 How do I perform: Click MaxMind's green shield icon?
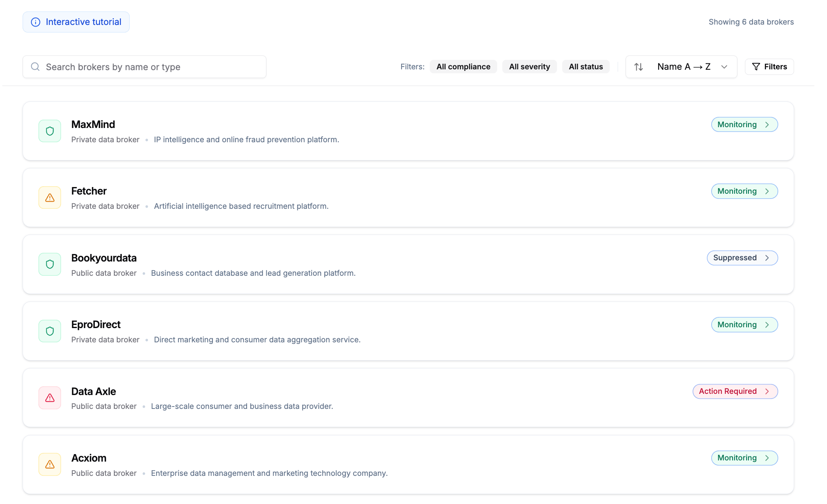[50, 131]
